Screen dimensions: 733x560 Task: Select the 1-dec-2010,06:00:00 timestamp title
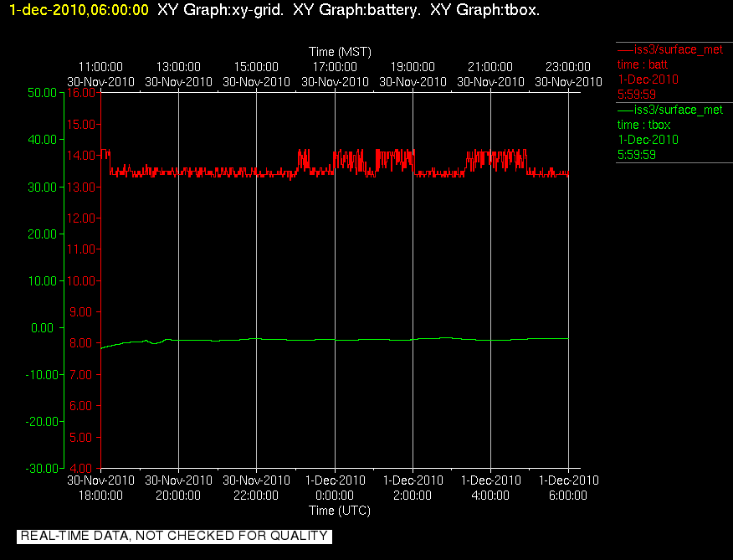(79, 10)
